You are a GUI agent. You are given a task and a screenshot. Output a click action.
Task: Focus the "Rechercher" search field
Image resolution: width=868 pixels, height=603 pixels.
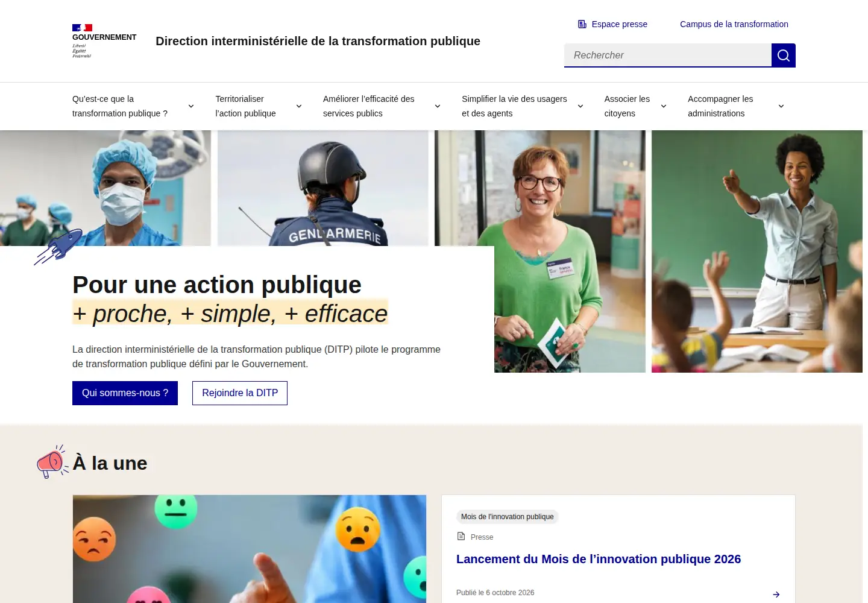click(x=668, y=55)
